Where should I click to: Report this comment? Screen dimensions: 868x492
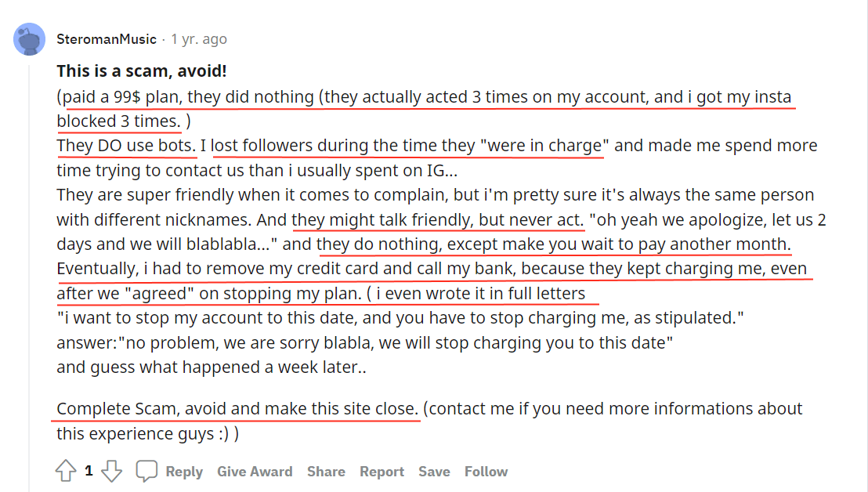tap(382, 472)
